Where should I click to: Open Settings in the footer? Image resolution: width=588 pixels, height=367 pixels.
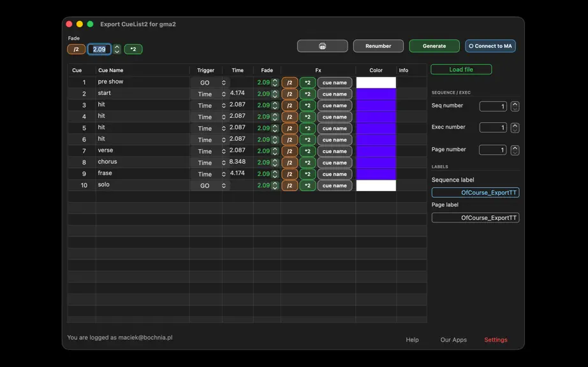(496, 340)
